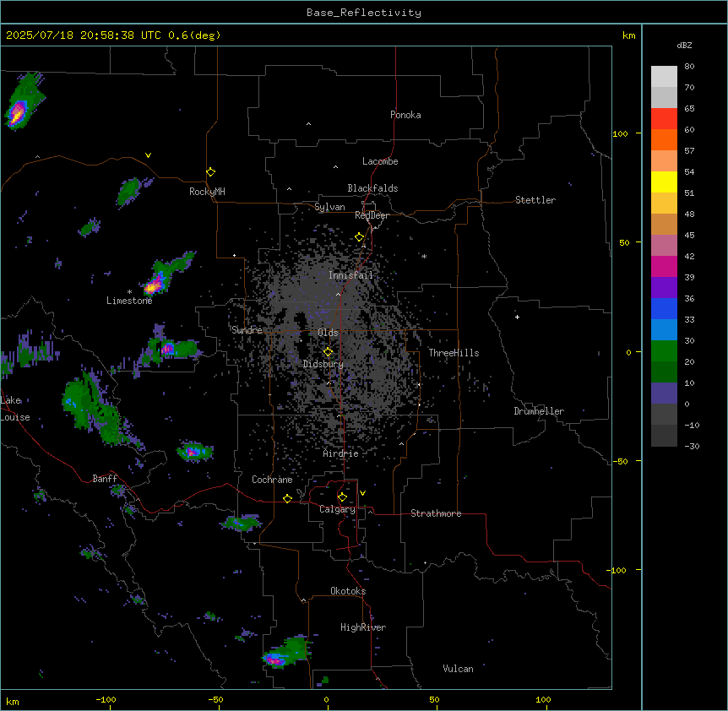Screen dimensions: 728x711
Task: Pick the red 65 dBZ legend swatch
Action: (x=664, y=118)
